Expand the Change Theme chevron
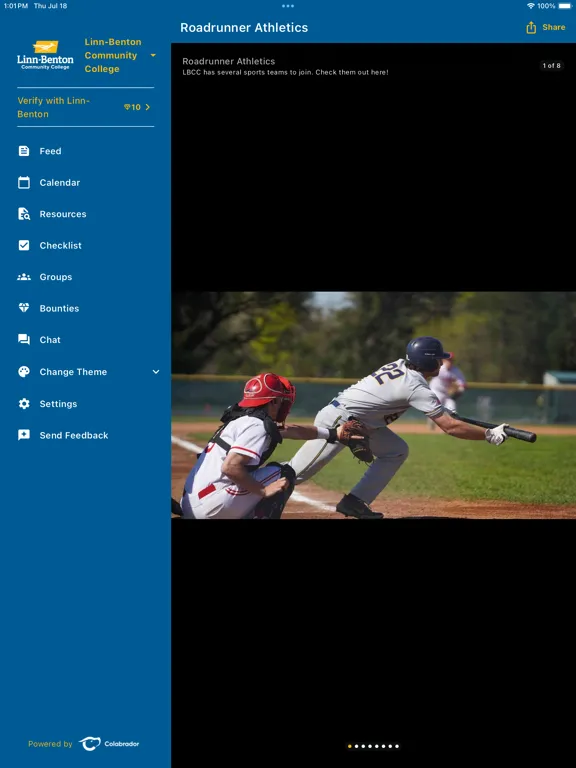This screenshot has width=576, height=768. point(156,372)
